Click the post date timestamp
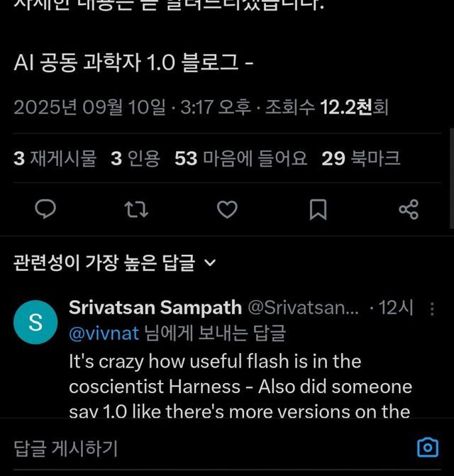454x476 pixels. (x=89, y=107)
